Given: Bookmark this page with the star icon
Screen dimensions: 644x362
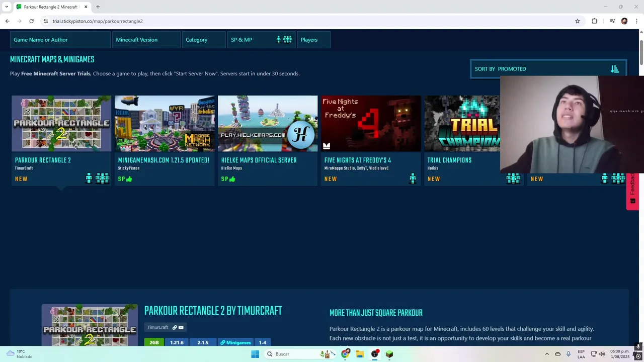Looking at the screenshot, I should 578,21.
